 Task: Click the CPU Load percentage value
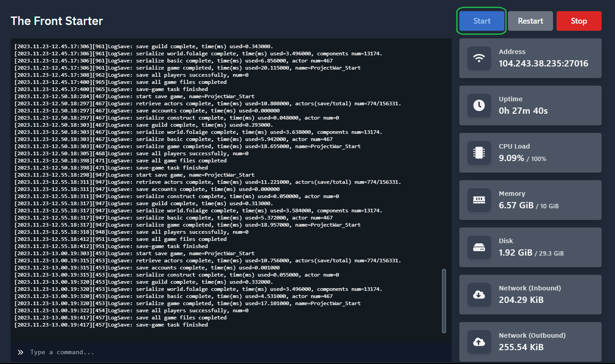[x=512, y=158]
